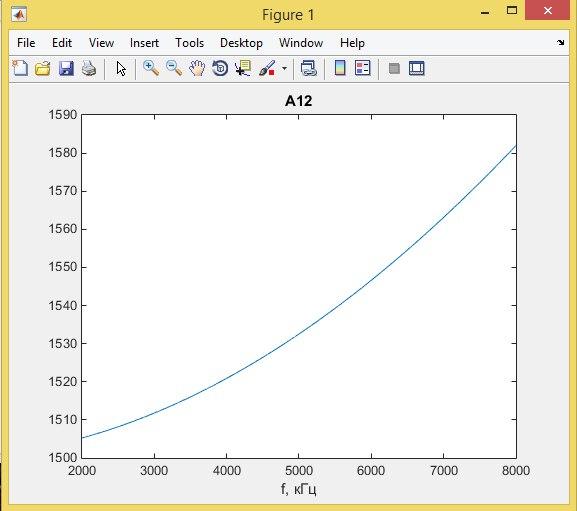Click the x-axis tick label 3000

154,471
